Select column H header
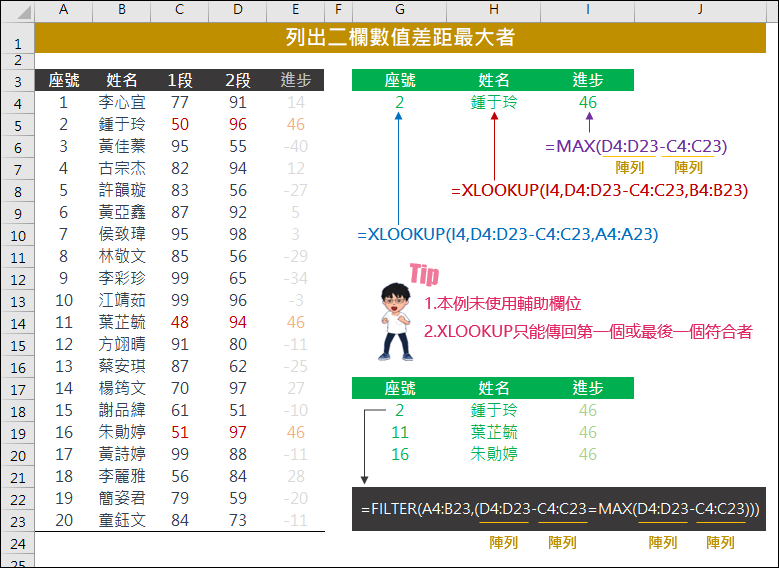The width and height of the screenshot is (779, 568). (x=493, y=9)
